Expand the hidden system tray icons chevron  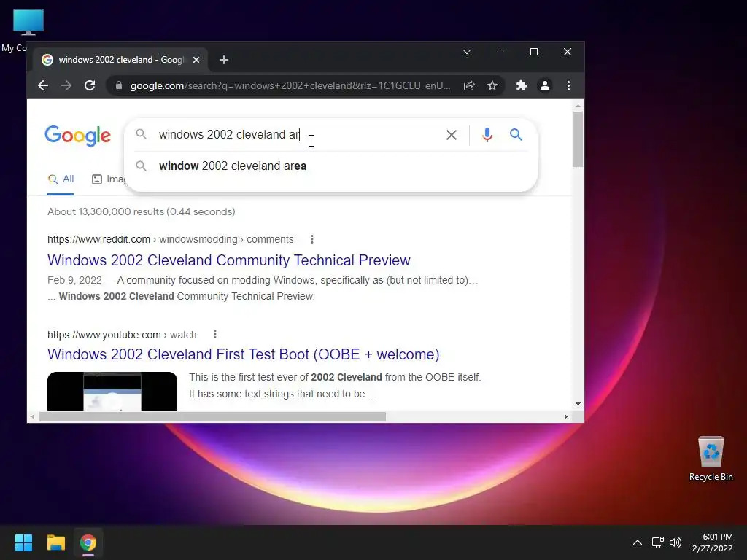point(637,542)
